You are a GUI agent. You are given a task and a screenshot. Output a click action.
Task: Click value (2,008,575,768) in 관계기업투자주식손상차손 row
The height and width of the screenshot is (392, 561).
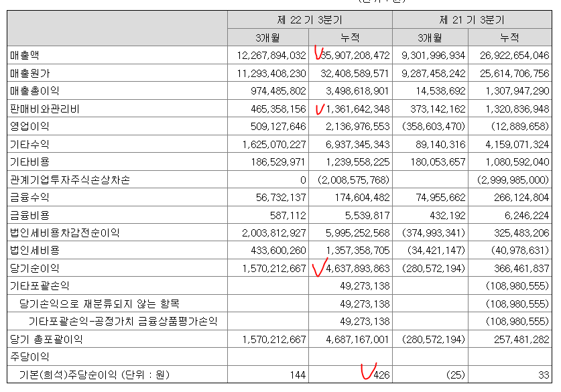(353, 180)
